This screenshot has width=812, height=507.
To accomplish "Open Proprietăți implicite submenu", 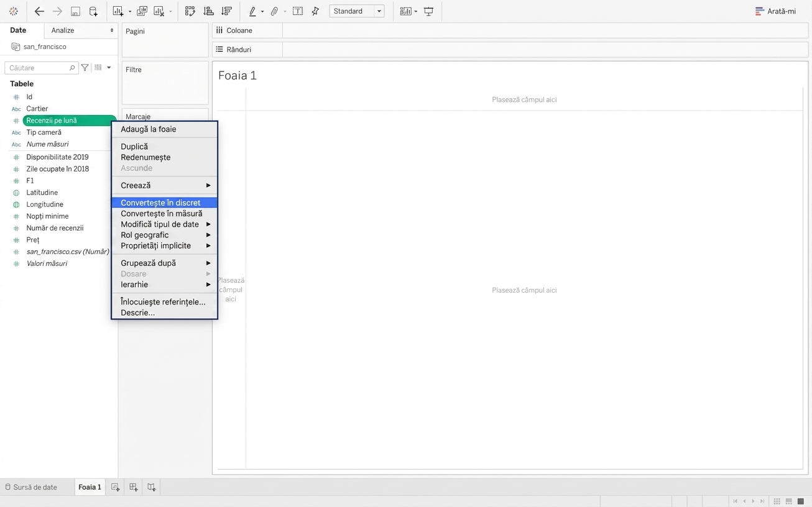I will [165, 245].
